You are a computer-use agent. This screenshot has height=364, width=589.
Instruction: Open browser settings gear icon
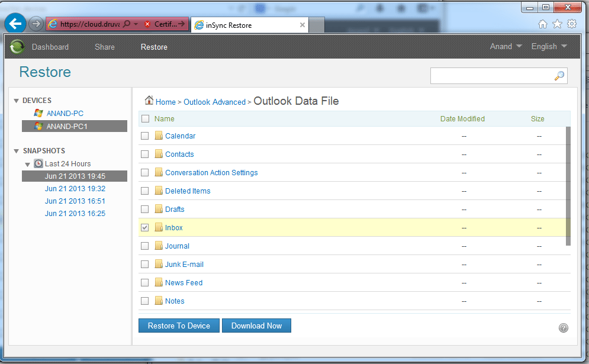[x=572, y=24]
